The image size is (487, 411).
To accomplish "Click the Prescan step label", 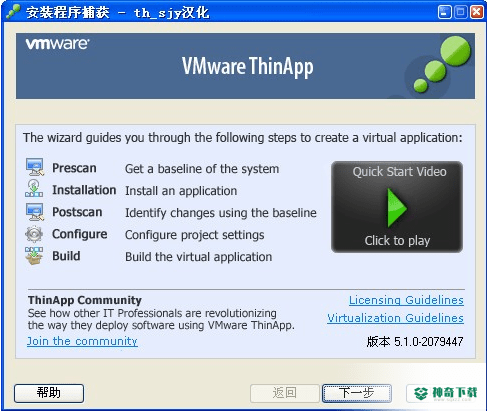I will (x=74, y=168).
